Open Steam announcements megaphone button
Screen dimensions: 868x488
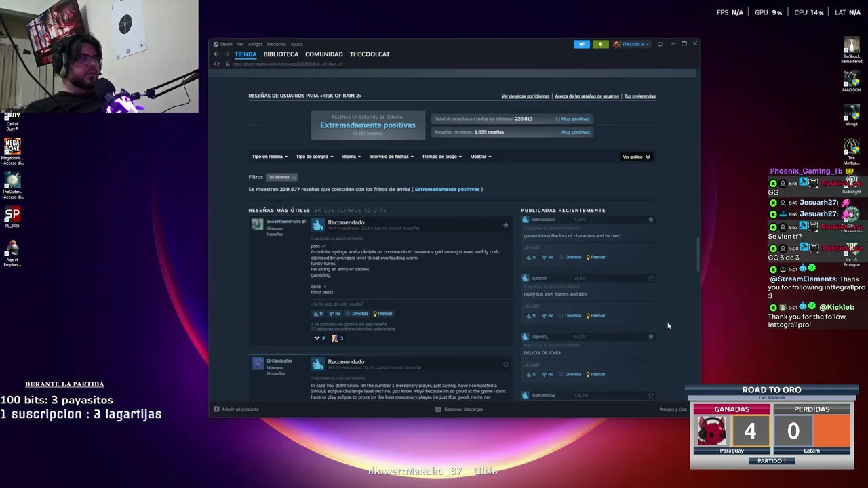[x=582, y=44]
